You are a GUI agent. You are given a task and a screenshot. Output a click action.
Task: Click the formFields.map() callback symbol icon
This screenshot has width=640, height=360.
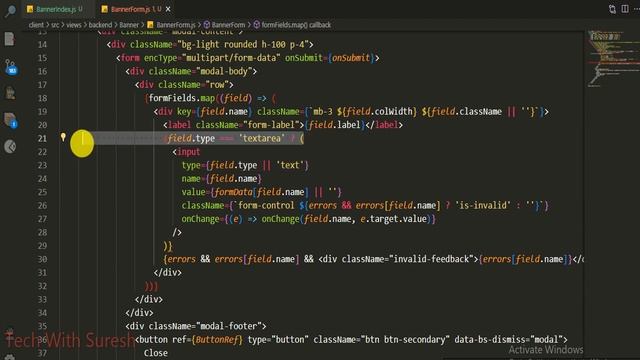(256, 25)
